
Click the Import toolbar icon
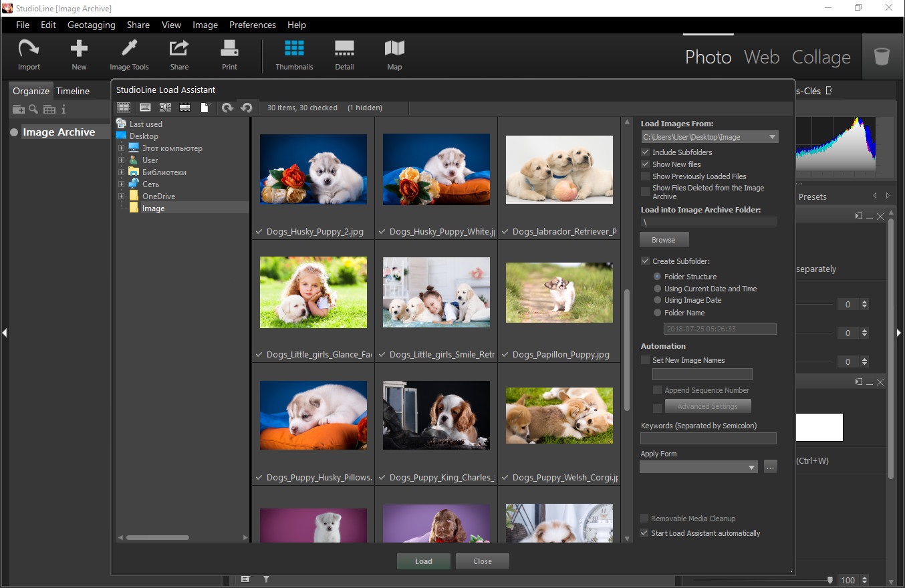pos(29,55)
